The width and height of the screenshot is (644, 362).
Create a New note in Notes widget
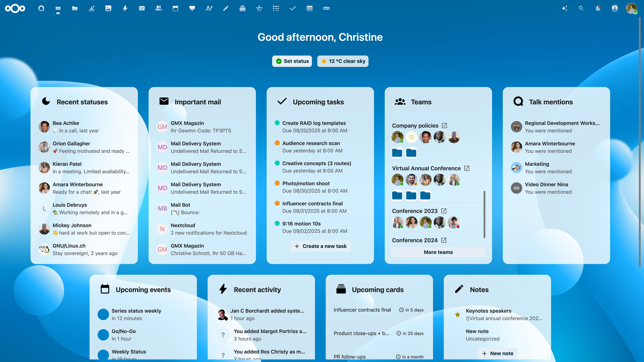point(497,353)
